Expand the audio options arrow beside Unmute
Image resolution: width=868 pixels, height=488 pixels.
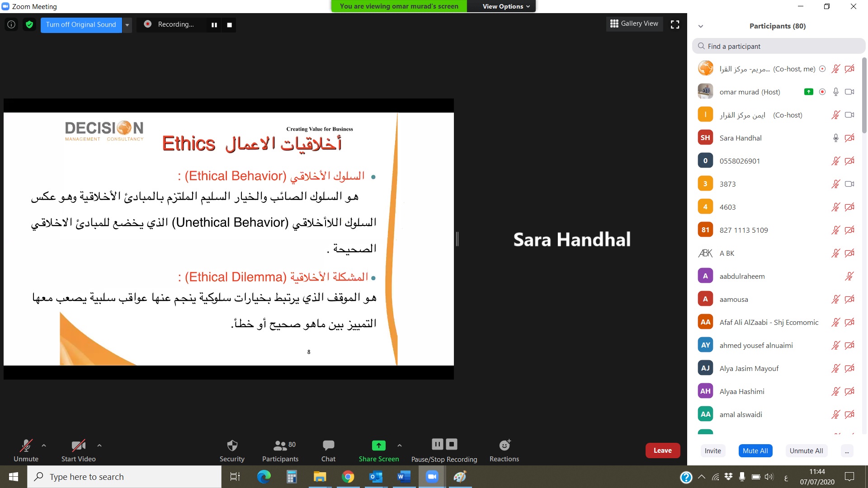44,446
